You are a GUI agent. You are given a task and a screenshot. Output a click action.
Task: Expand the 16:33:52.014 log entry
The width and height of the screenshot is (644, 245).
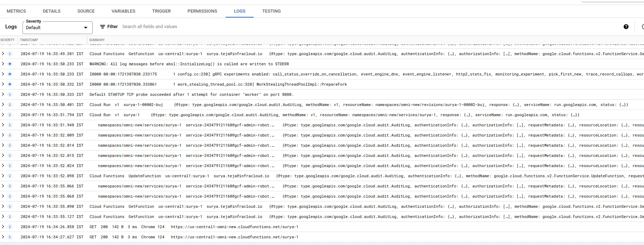pos(3,145)
